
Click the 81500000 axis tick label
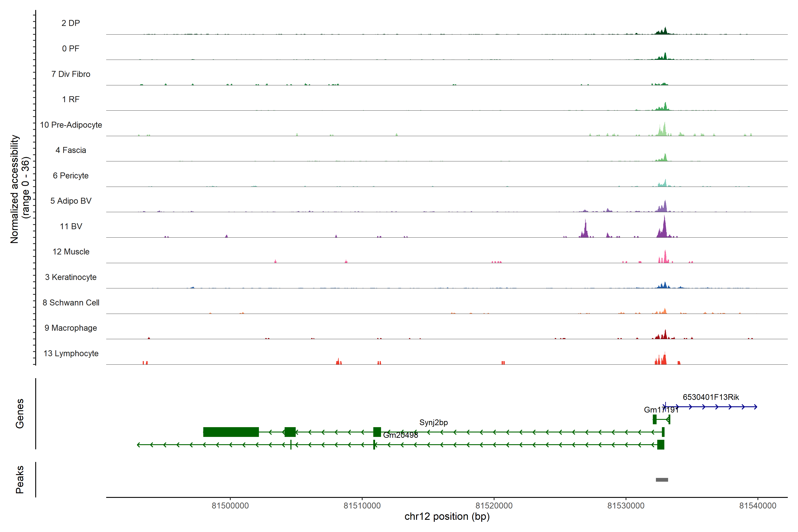pos(230,506)
